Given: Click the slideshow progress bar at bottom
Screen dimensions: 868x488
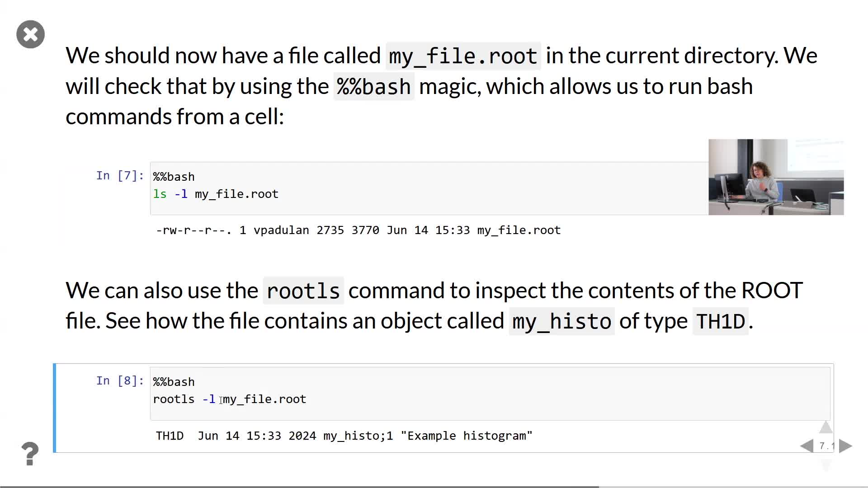Looking at the screenshot, I should pyautogui.click(x=298, y=486).
